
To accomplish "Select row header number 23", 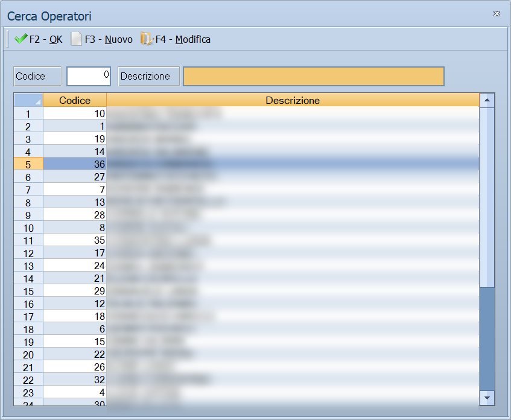I will 28,392.
